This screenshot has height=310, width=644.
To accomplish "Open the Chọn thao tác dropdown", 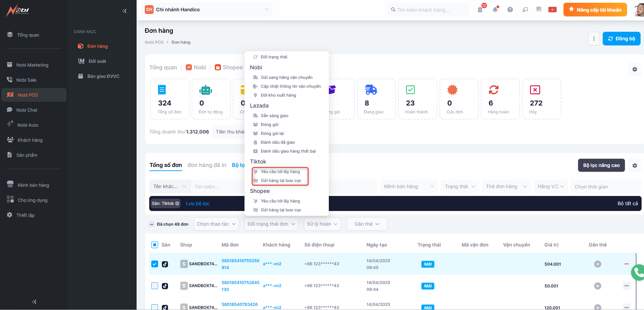I will (216, 224).
